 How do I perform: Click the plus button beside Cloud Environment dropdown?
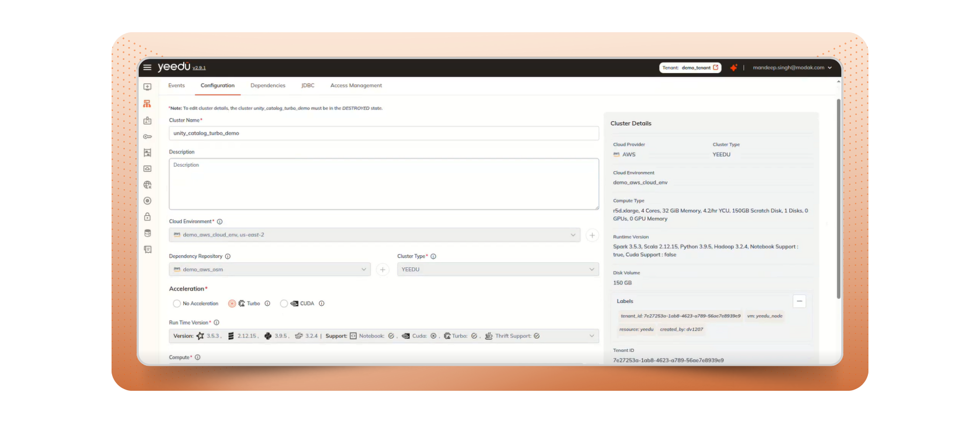point(592,235)
